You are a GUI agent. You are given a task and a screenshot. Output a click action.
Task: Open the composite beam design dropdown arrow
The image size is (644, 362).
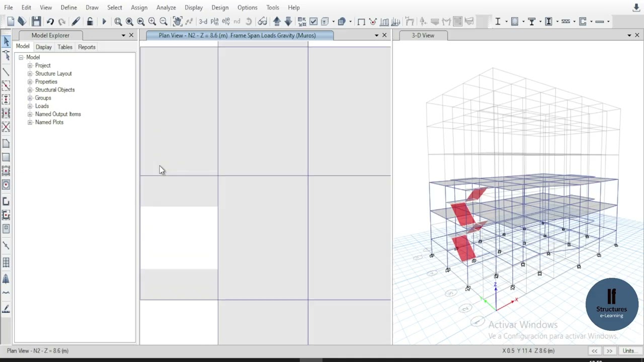click(x=540, y=21)
